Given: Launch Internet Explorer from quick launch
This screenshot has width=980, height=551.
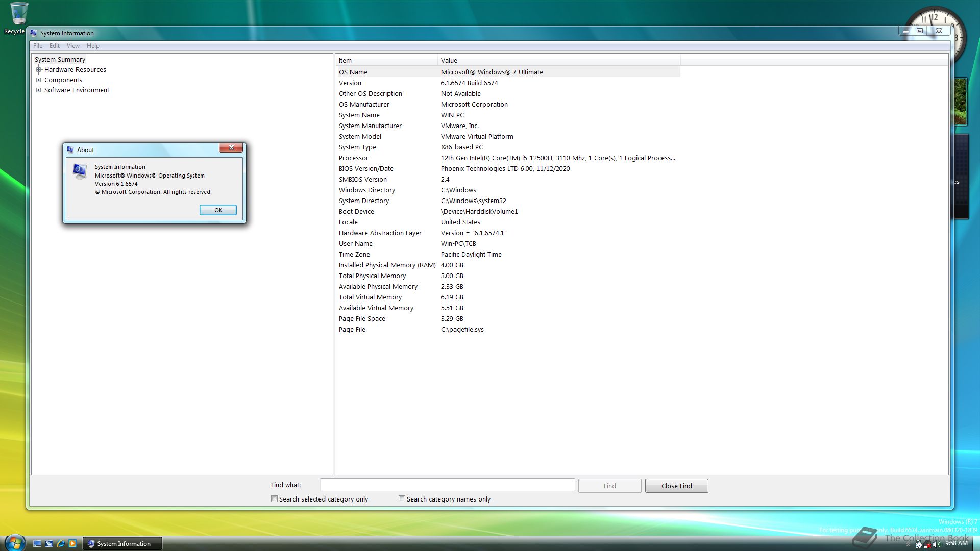Looking at the screenshot, I should (x=61, y=544).
